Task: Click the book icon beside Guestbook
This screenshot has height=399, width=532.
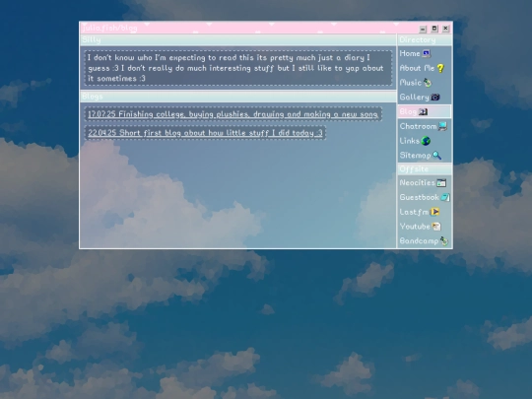Action: 445,197
